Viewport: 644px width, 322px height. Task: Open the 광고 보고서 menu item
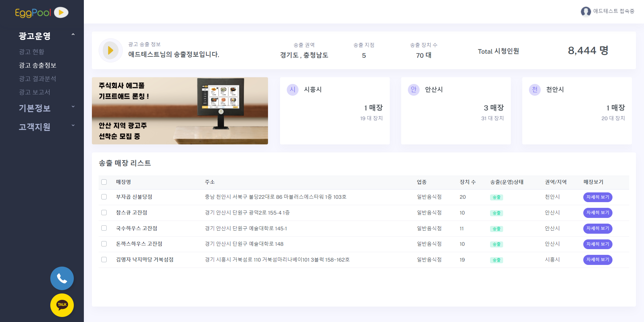pyautogui.click(x=35, y=92)
